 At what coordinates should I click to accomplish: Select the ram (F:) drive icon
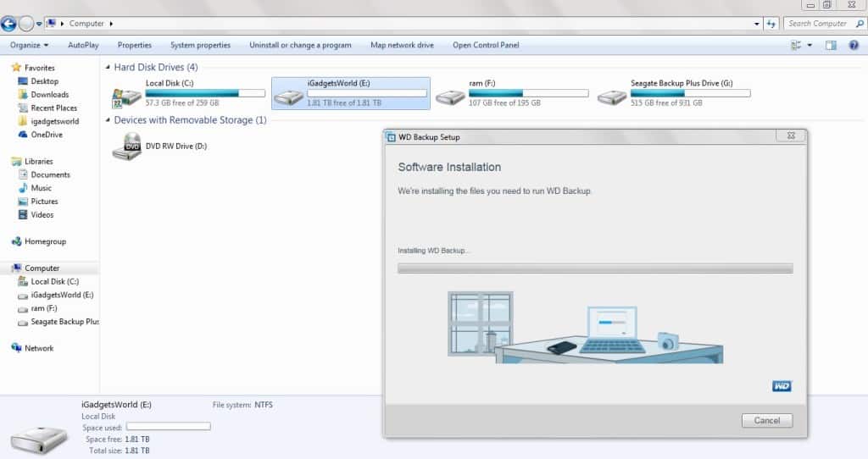click(450, 97)
